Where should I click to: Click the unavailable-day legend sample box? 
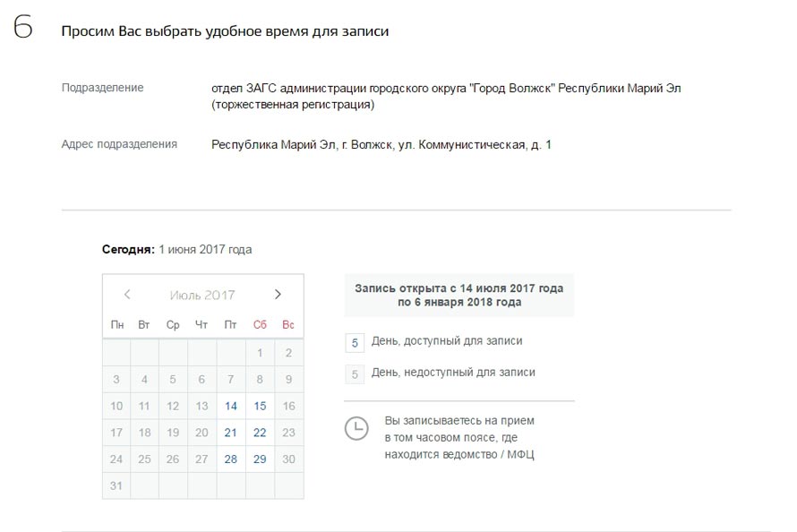[x=355, y=374]
